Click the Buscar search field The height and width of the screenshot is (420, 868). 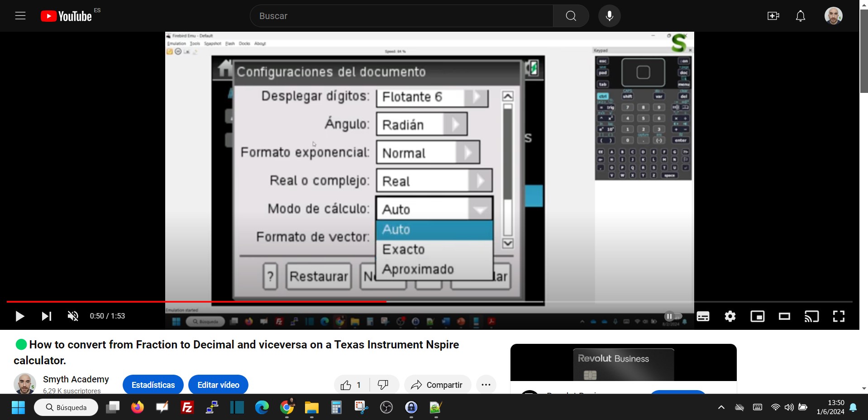[x=401, y=16]
